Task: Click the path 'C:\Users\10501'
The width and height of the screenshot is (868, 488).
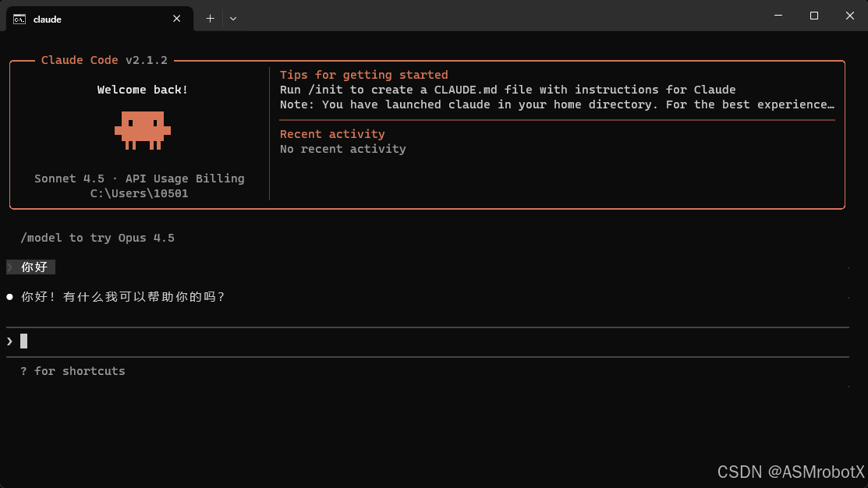Action: coord(139,193)
